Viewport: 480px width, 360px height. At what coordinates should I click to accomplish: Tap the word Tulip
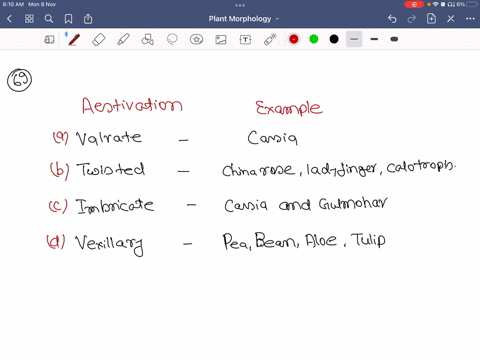coord(368,240)
